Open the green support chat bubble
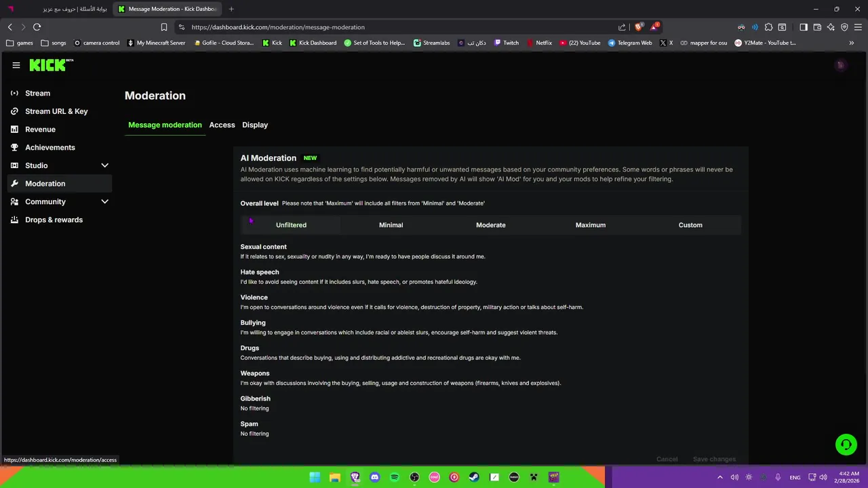This screenshot has width=868, height=488. tap(846, 445)
